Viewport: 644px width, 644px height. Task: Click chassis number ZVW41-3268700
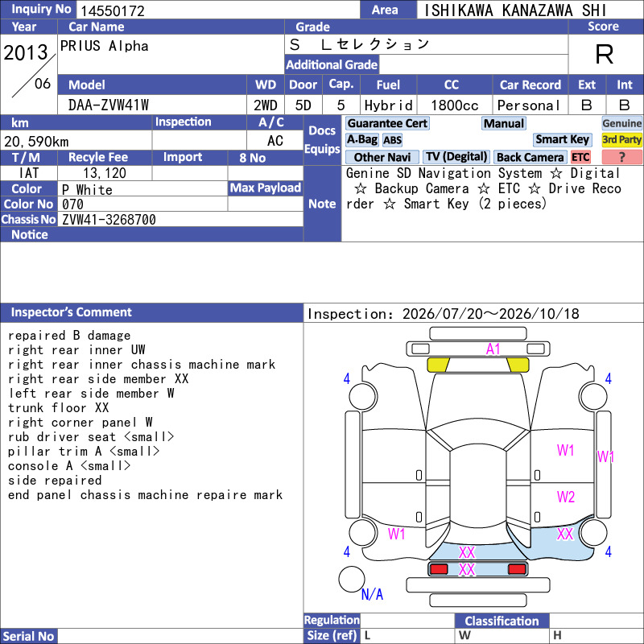point(109,220)
